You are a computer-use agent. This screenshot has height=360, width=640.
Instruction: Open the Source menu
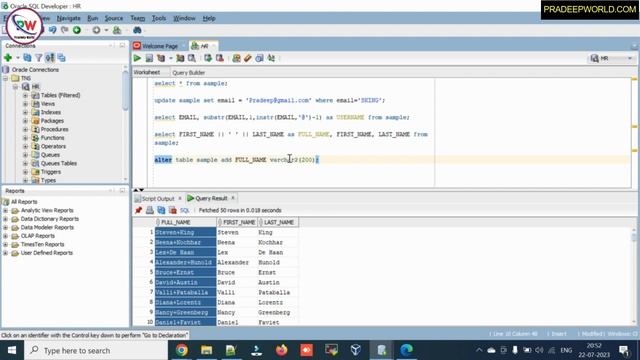point(113,18)
